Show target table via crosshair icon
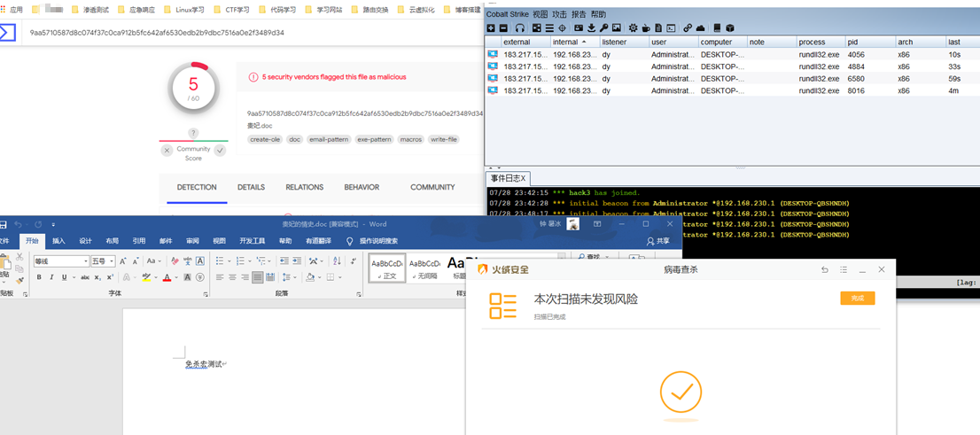Screen dimensions: 980x435 562,28
